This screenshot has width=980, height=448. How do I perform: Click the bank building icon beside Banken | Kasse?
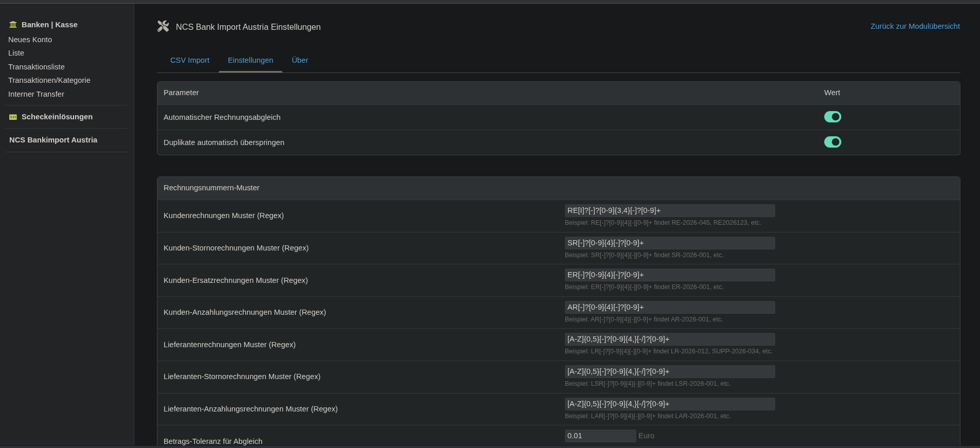[x=13, y=25]
